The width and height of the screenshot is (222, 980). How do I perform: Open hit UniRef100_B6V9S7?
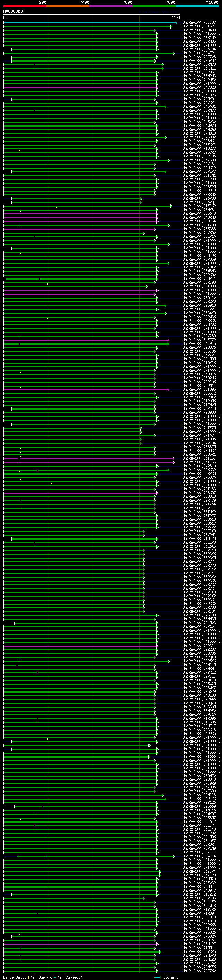pos(199,72)
